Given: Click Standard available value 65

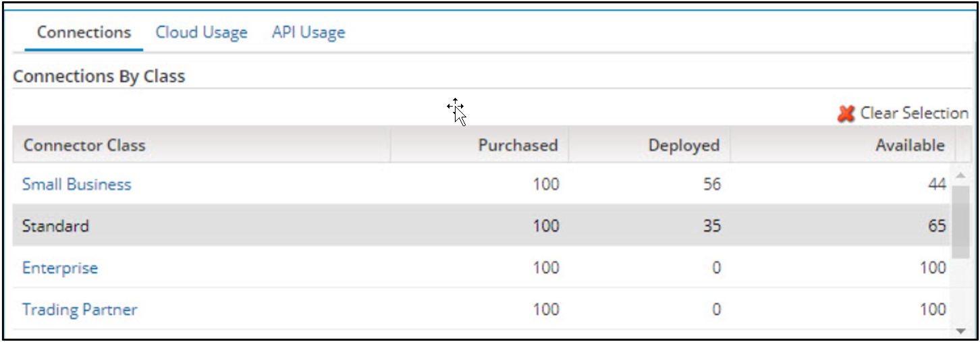Looking at the screenshot, I should (x=937, y=226).
